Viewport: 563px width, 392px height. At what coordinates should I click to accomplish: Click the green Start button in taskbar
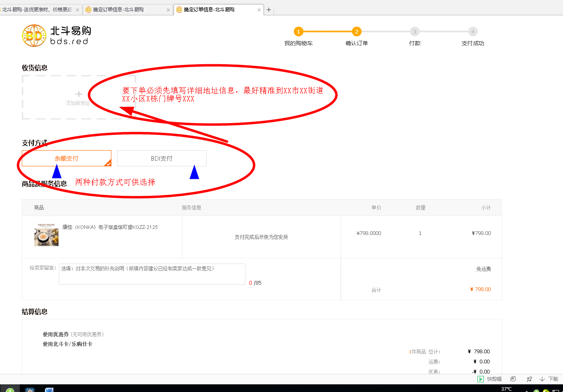click(x=10, y=390)
